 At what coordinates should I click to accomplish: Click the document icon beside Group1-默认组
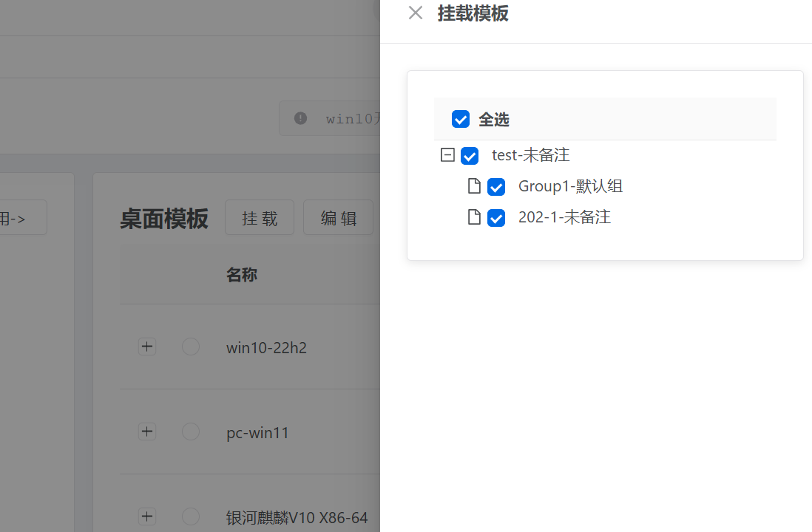(x=475, y=186)
